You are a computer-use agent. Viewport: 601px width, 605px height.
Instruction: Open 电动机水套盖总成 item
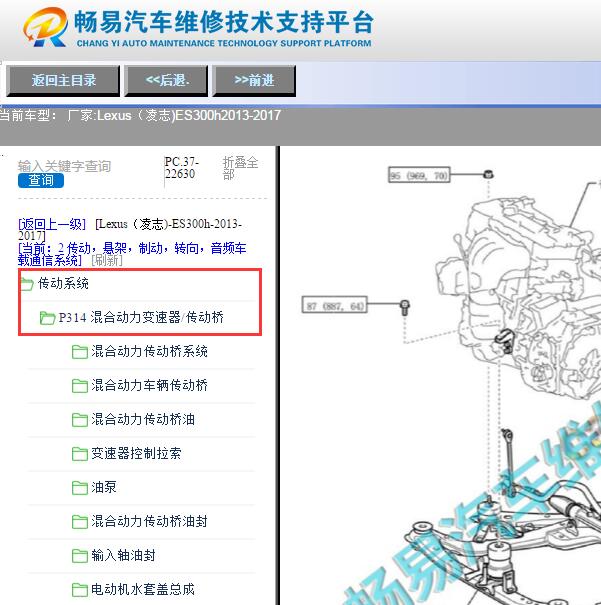coord(143,589)
